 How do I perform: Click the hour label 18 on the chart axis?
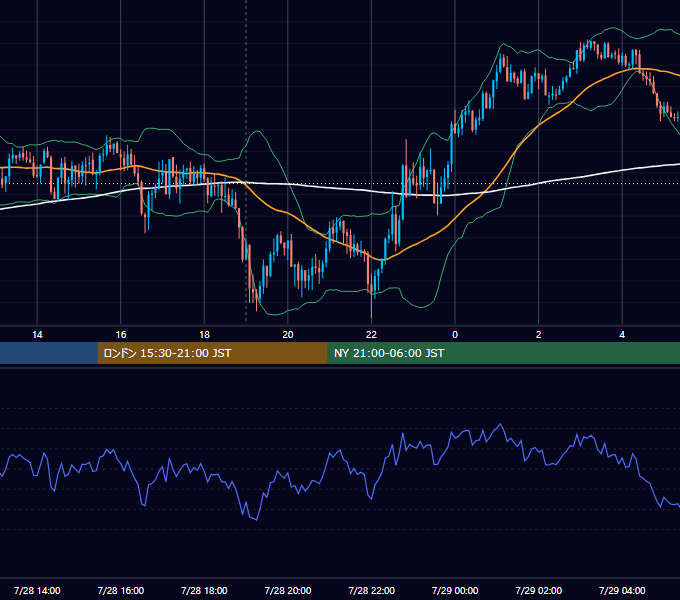point(204,335)
